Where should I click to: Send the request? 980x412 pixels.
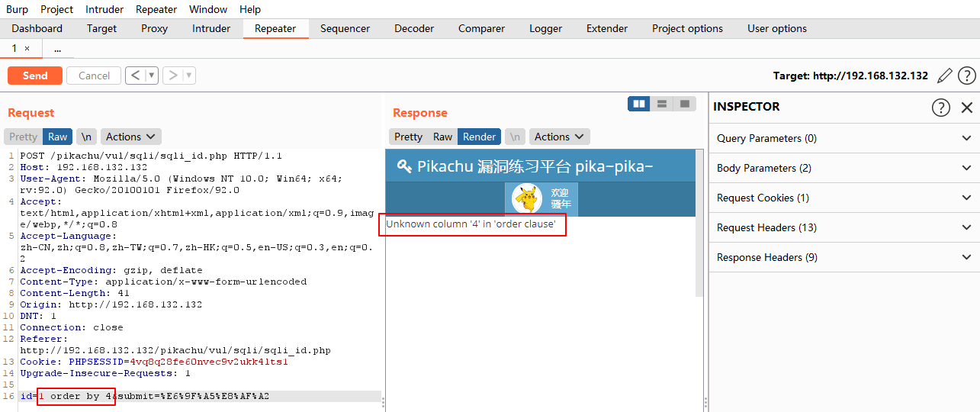coord(35,76)
